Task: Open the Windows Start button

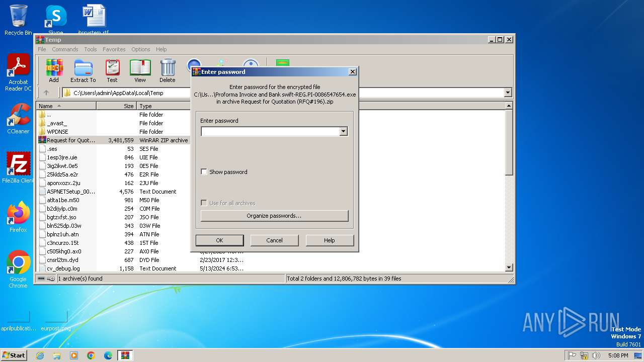Action: 14,355
